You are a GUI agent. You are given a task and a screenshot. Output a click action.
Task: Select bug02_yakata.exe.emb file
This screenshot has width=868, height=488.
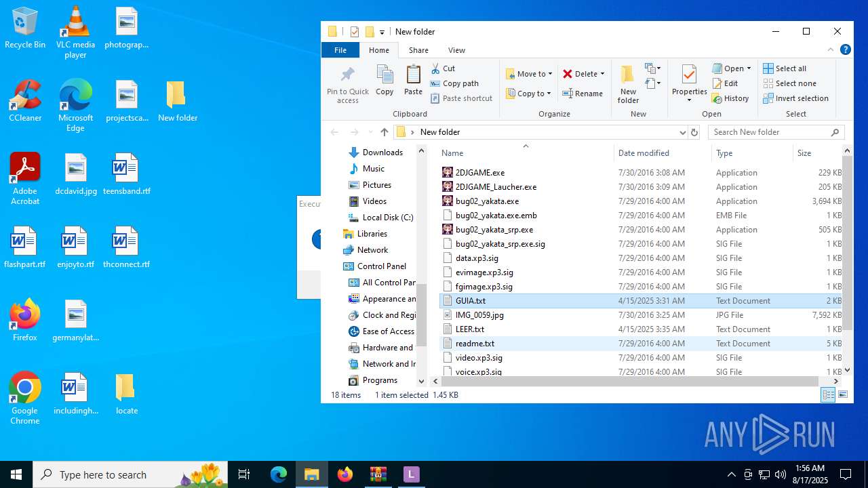coord(496,216)
